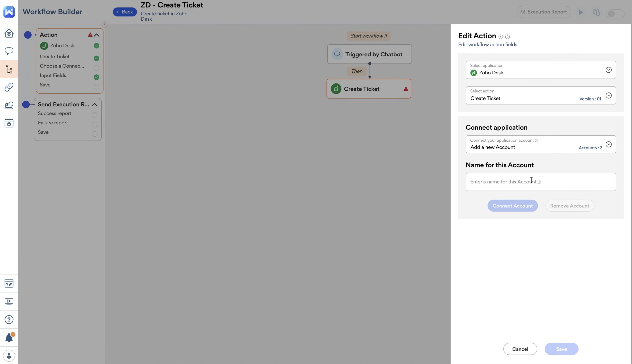Viewport: 632px width, 364px height.
Task: Click the account name input field
Action: click(x=540, y=182)
